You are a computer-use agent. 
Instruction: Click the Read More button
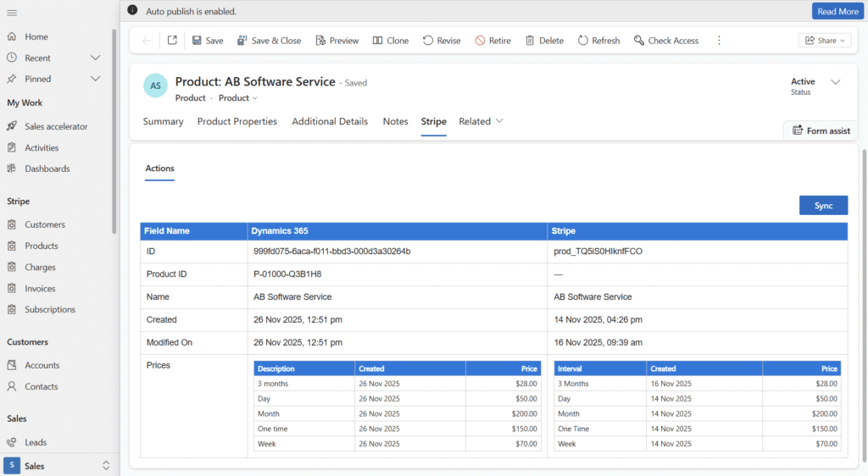[837, 11]
